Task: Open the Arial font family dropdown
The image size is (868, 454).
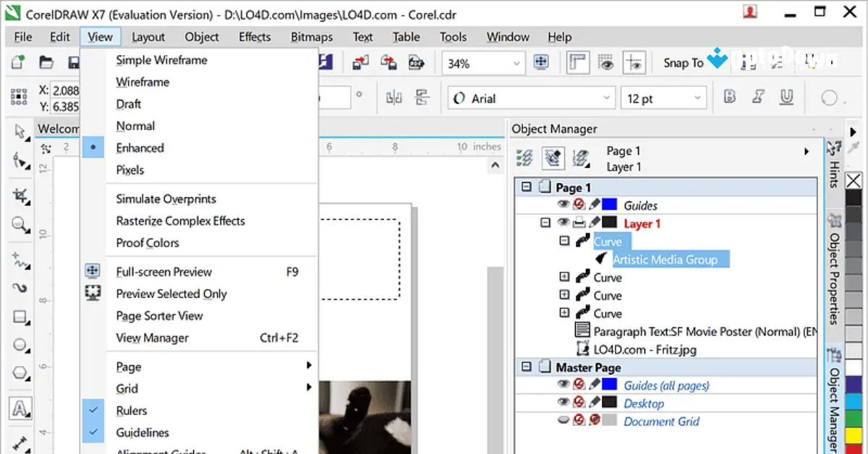Action: click(x=606, y=98)
